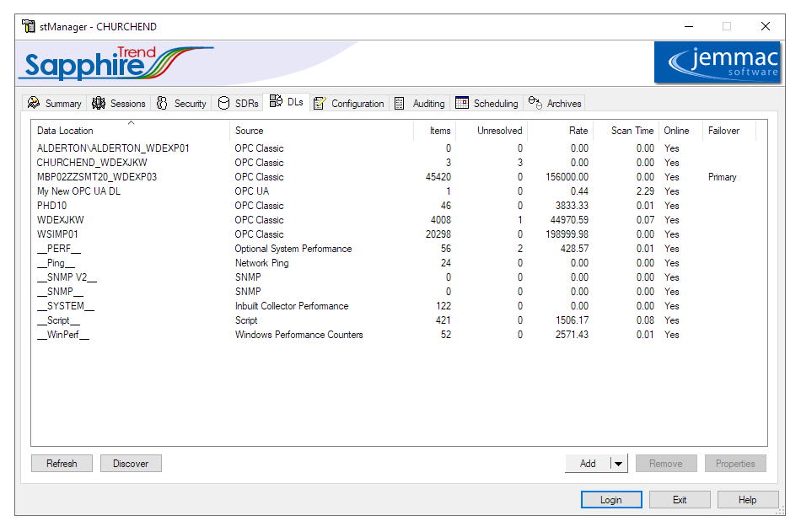This screenshot has height=532, width=801.
Task: Click the Refresh button
Action: (62, 464)
